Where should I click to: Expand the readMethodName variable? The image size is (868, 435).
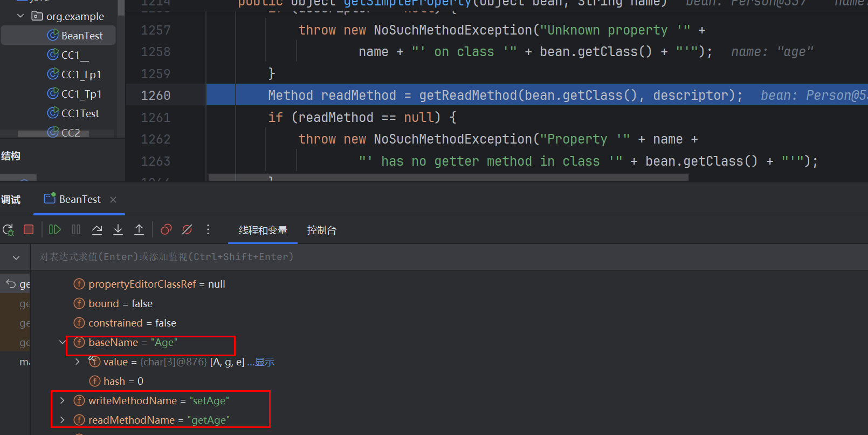63,420
